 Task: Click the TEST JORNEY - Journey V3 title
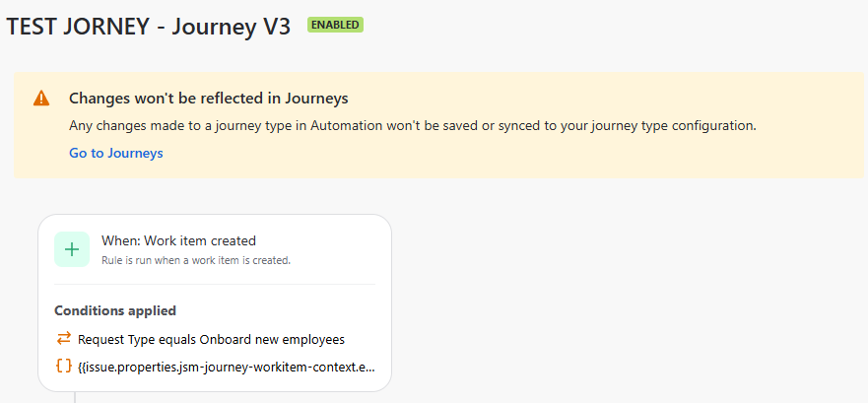(149, 27)
